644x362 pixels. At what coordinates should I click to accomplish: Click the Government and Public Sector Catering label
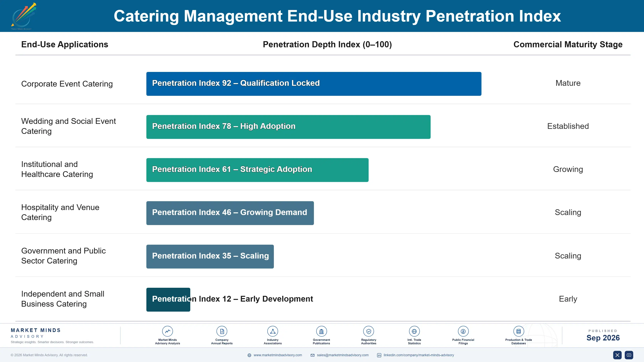click(63, 256)
